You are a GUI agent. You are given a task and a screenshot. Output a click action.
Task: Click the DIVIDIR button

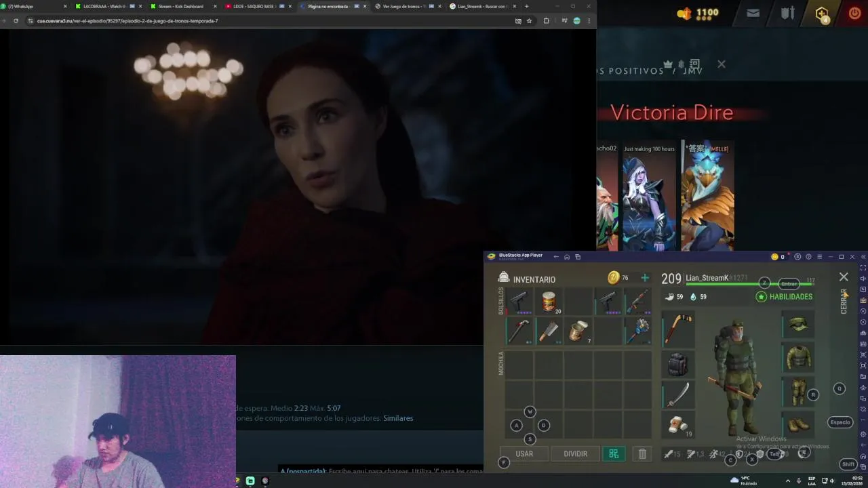click(x=575, y=454)
